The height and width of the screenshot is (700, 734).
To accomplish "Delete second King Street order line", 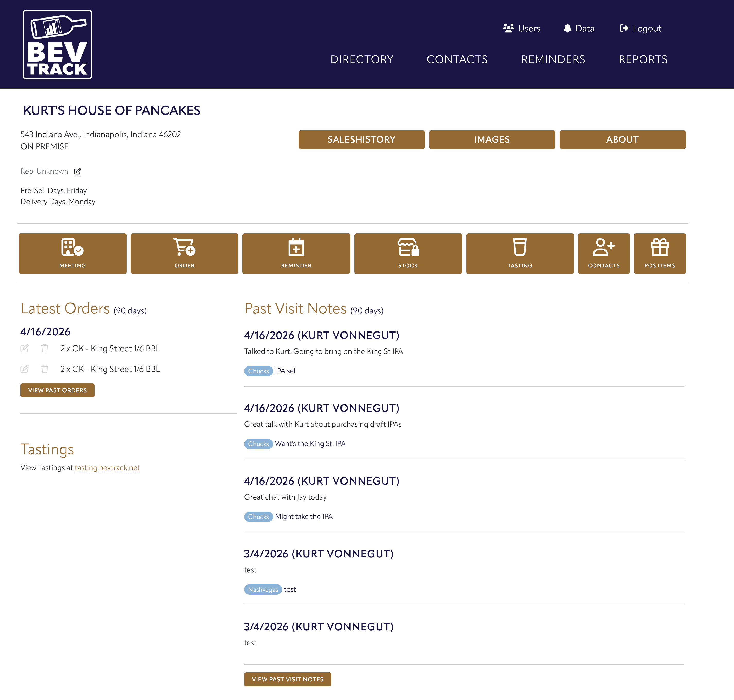I will point(45,369).
